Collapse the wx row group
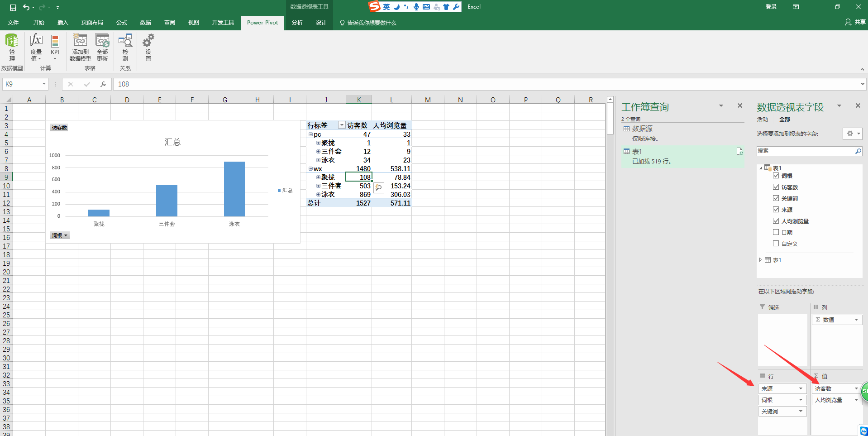 pos(310,169)
